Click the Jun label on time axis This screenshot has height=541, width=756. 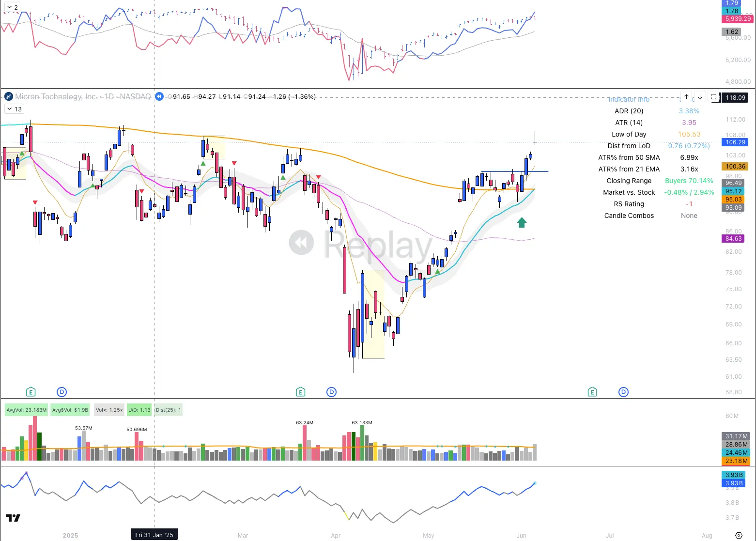click(x=521, y=535)
